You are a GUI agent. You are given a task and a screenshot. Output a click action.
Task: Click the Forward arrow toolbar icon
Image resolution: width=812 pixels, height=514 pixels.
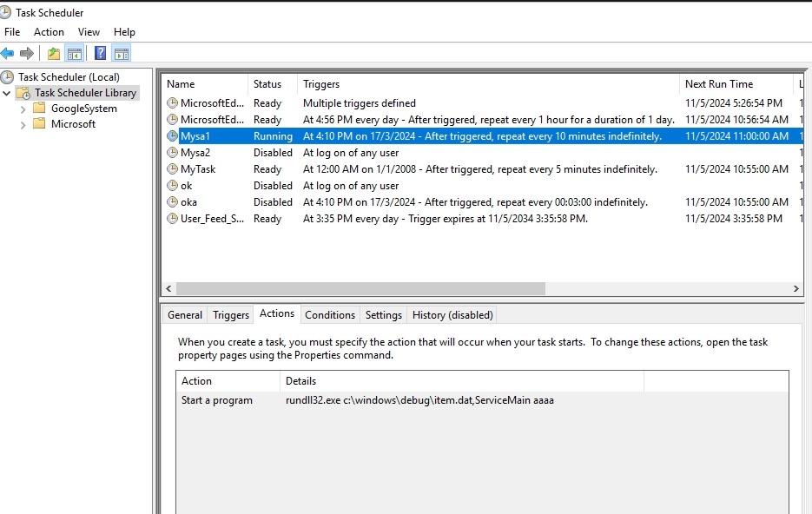pos(27,54)
